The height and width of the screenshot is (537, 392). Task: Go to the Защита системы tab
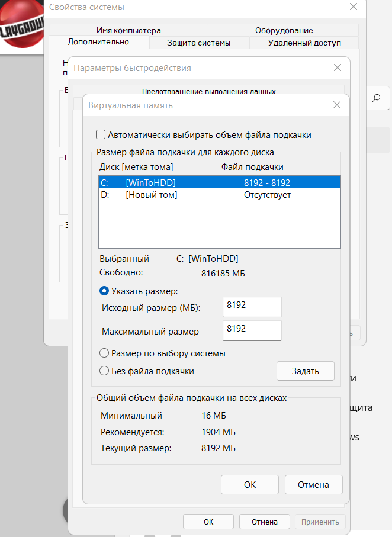coord(198,43)
